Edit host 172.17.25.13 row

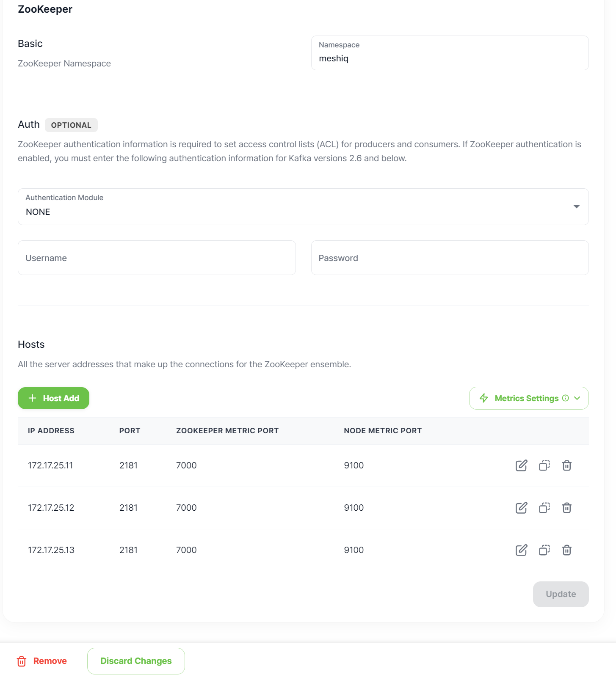coord(521,550)
